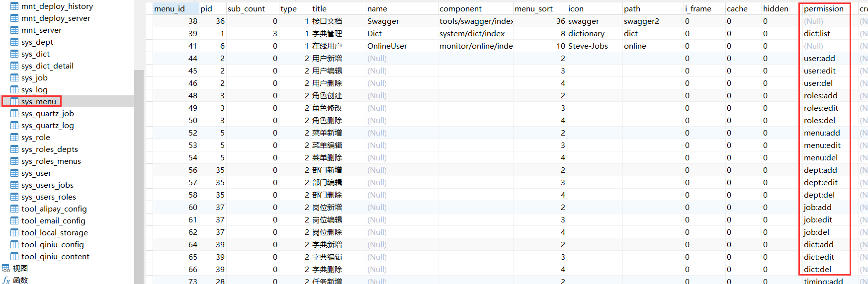The height and width of the screenshot is (284, 868).
Task: Select the title cell '角色创建'
Action: (x=338, y=96)
